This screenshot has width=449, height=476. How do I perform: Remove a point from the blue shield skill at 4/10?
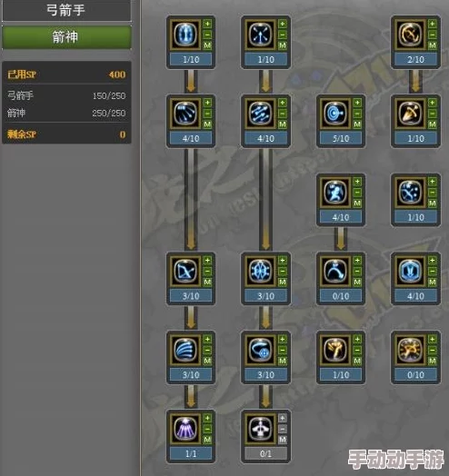coord(433,271)
